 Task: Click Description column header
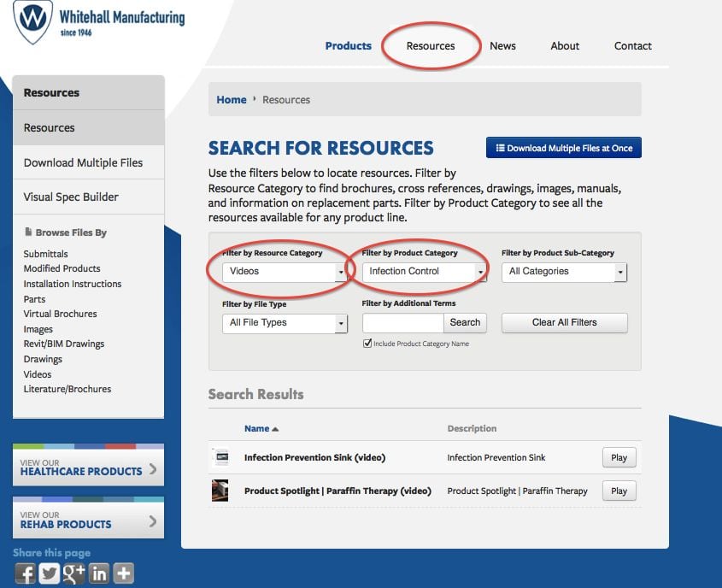coord(472,428)
